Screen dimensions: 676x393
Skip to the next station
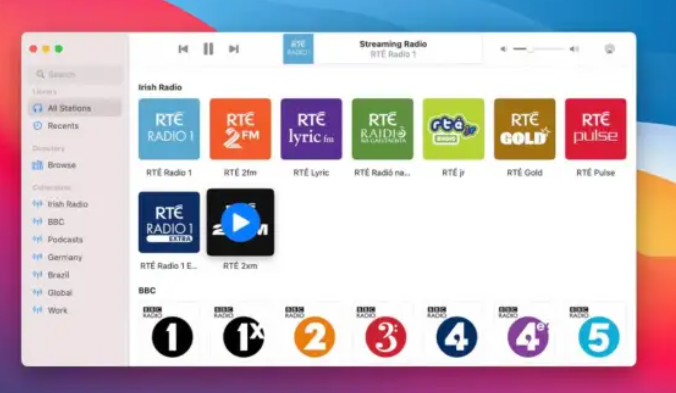click(234, 49)
